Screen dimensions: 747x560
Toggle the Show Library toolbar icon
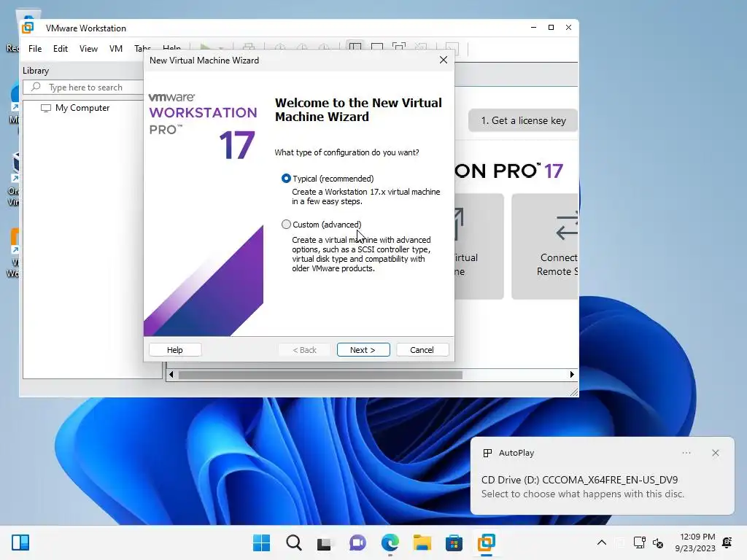(355, 46)
